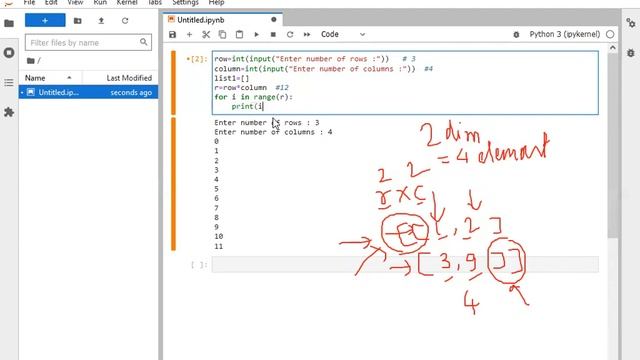The image size is (640, 360).
Task: Open the Tabs menu
Action: 155,2
